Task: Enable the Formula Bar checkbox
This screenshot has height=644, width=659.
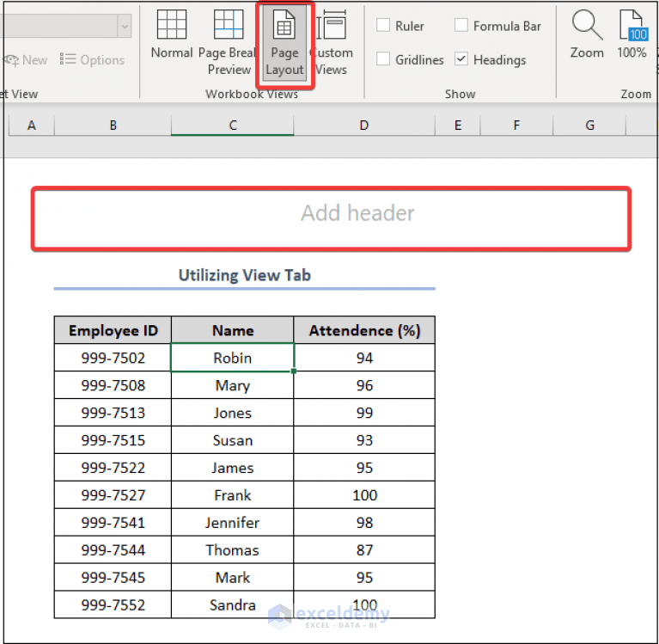Action: tap(461, 25)
